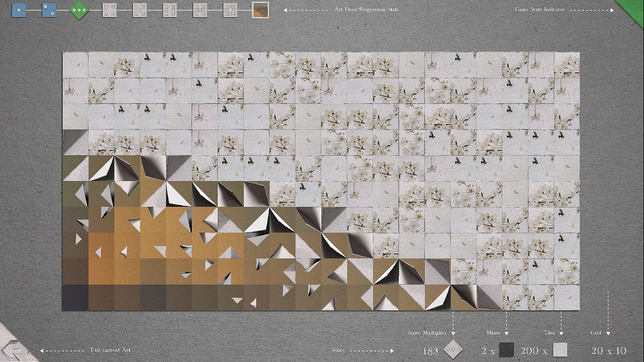Click the score multiplier diamond icon

453,350
